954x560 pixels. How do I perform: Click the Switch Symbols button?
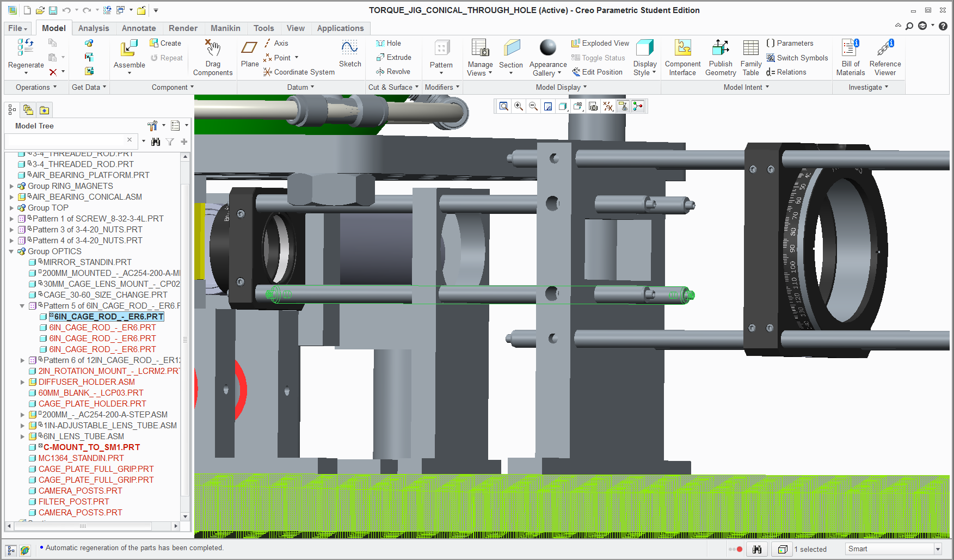pos(797,58)
